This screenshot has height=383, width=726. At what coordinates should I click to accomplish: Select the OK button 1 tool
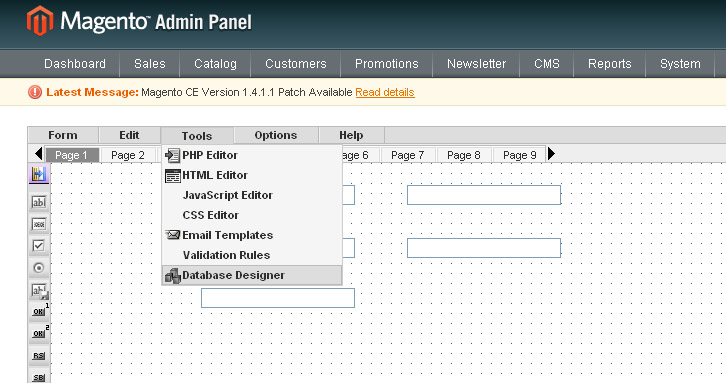point(40,311)
